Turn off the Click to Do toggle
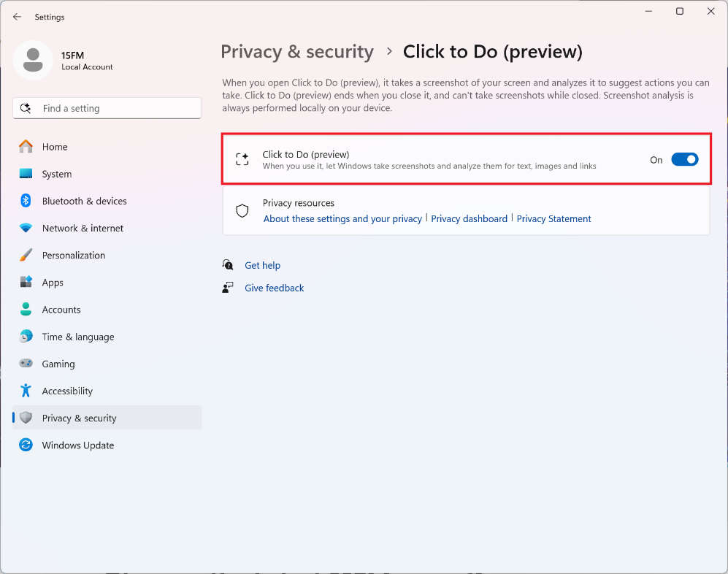Viewport: 728px width, 574px height. point(684,159)
